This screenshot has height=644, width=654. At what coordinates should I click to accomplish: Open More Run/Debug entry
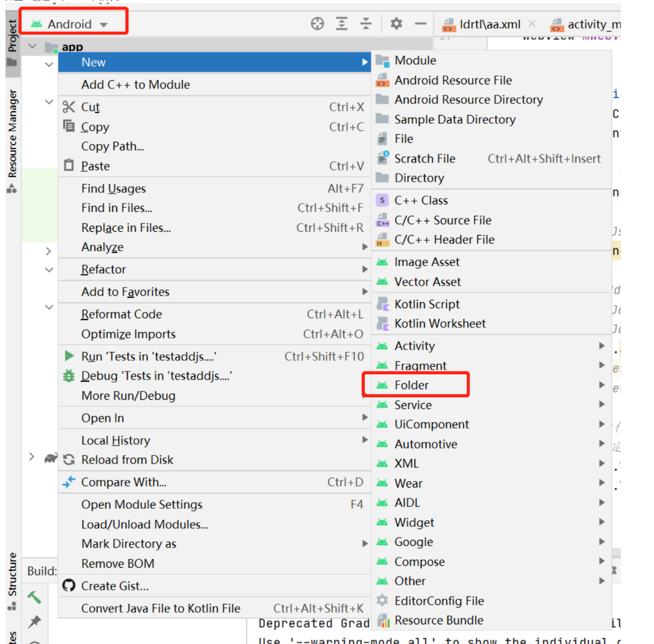(x=215, y=395)
